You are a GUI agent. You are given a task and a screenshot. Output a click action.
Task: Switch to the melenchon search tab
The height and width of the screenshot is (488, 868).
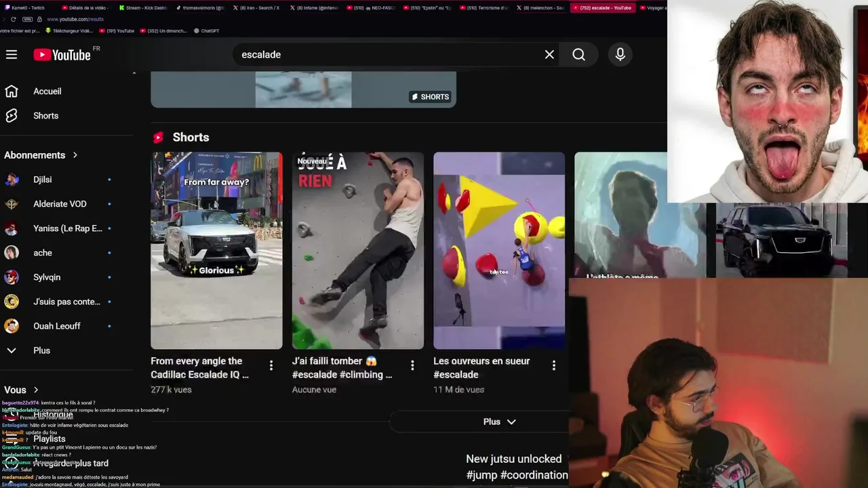pyautogui.click(x=540, y=7)
